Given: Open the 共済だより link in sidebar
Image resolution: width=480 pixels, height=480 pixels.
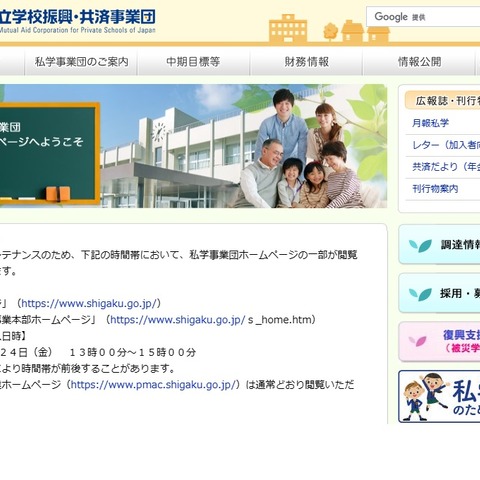Looking at the screenshot, I should (x=446, y=167).
